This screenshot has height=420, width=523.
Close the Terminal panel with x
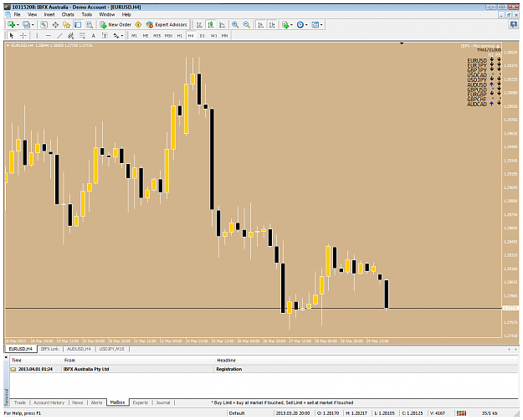pyautogui.click(x=6, y=357)
